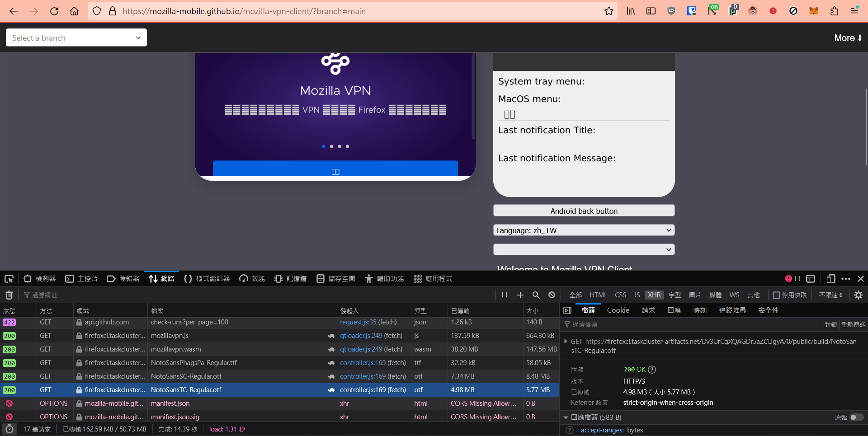Image resolution: width=868 pixels, height=436 pixels.
Task: Open network throttling dropdown
Action: 831,295
